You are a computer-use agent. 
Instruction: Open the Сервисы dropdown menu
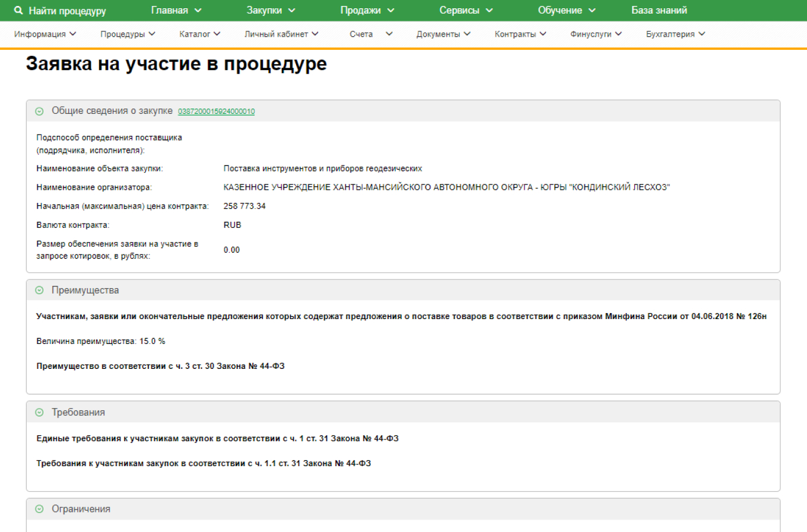tap(466, 10)
